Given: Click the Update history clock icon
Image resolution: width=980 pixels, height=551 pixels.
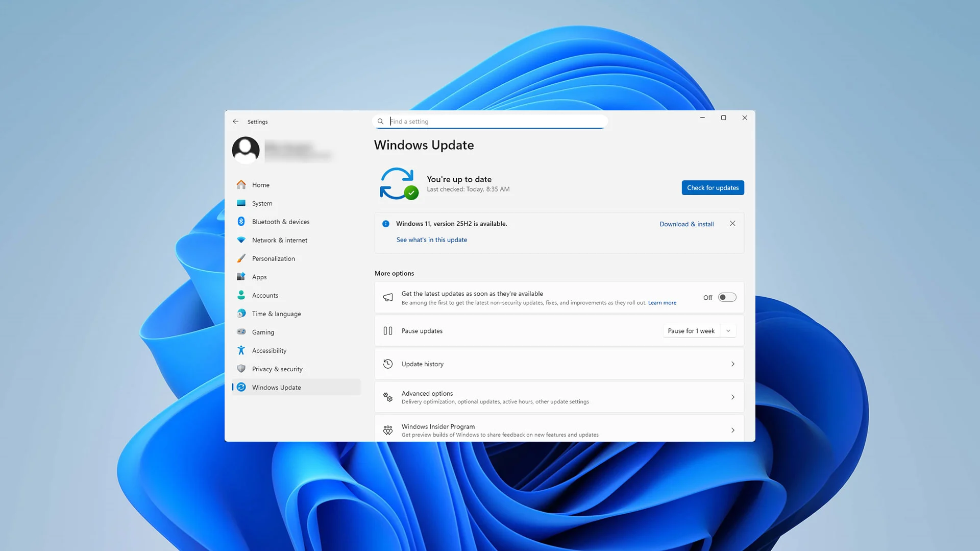Looking at the screenshot, I should point(388,364).
